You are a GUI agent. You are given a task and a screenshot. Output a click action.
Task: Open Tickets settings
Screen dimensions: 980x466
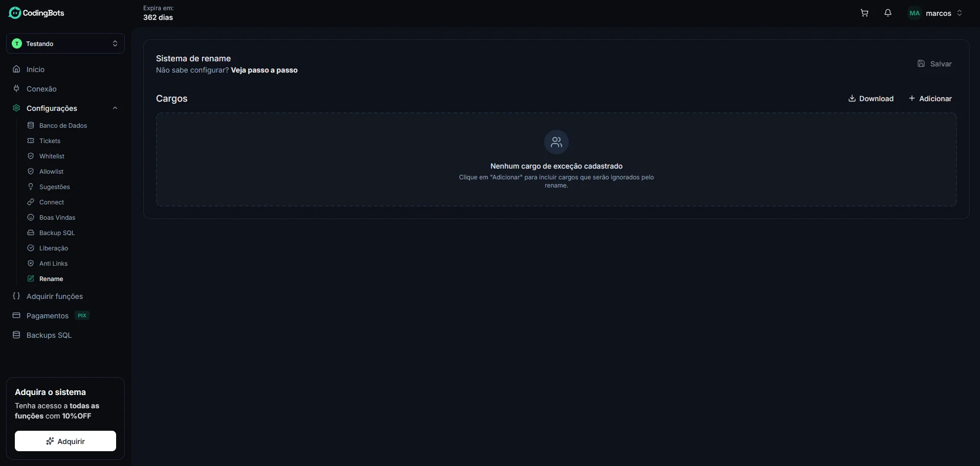pos(50,141)
